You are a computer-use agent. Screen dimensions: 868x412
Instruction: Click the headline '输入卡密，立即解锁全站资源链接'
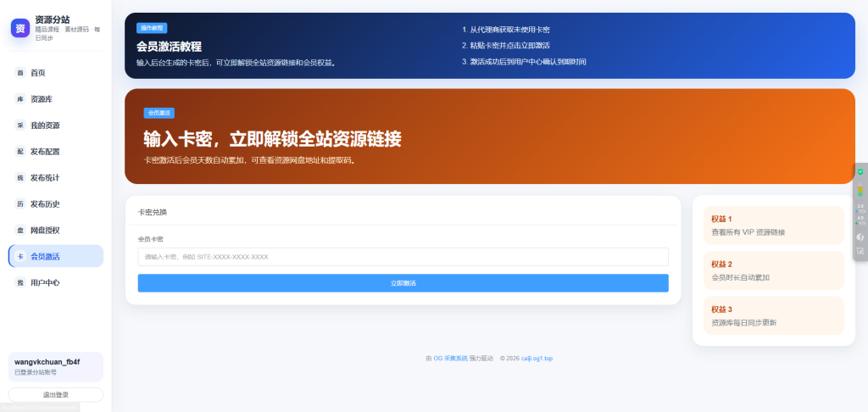click(x=272, y=139)
